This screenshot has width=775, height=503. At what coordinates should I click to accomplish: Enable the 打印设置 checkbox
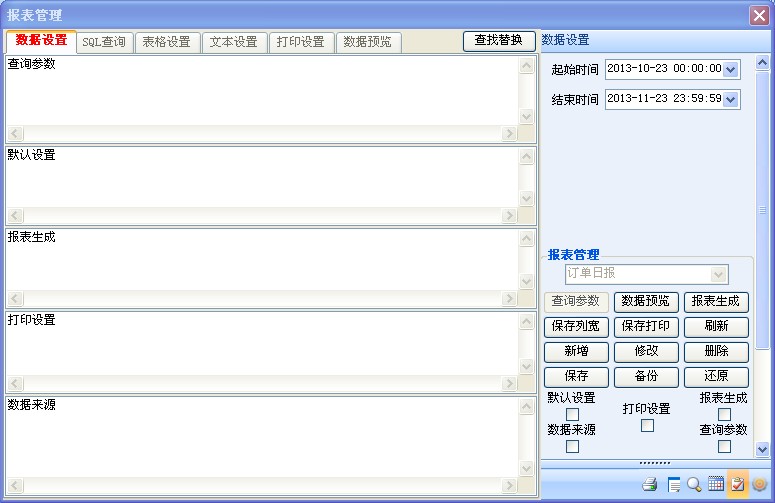tap(647, 425)
